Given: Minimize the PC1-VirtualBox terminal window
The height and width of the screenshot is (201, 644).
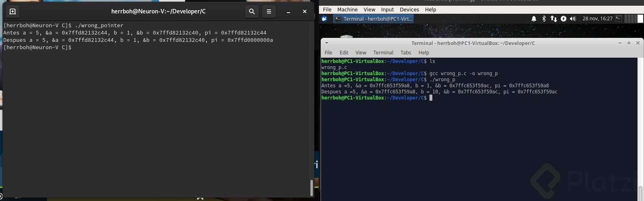Looking at the screenshot, I should (x=620, y=43).
